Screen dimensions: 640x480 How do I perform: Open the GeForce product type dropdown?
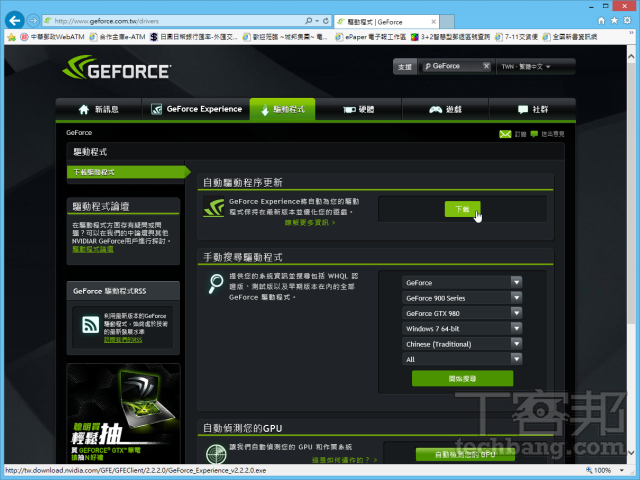pyautogui.click(x=462, y=282)
